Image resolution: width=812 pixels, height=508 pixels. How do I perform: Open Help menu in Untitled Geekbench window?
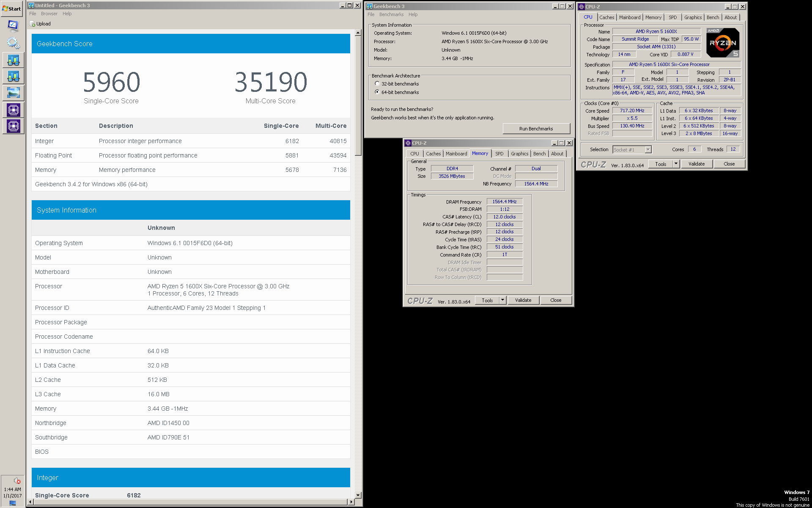pos(67,14)
